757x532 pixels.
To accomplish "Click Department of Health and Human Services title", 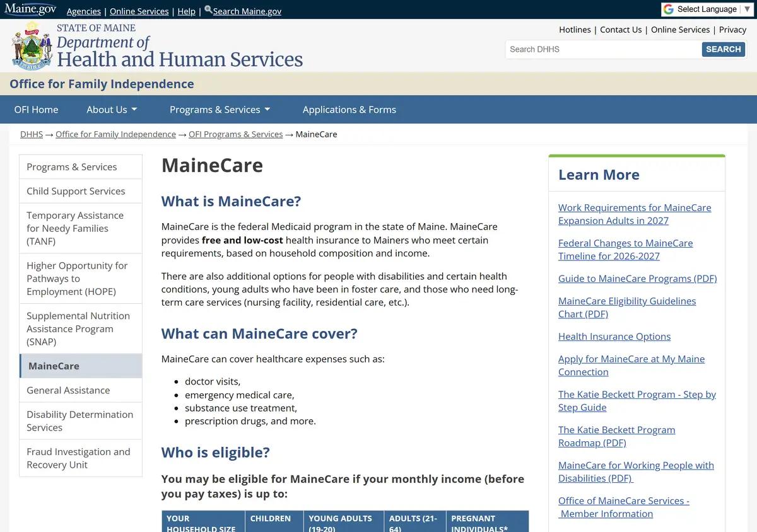I will click(180, 52).
